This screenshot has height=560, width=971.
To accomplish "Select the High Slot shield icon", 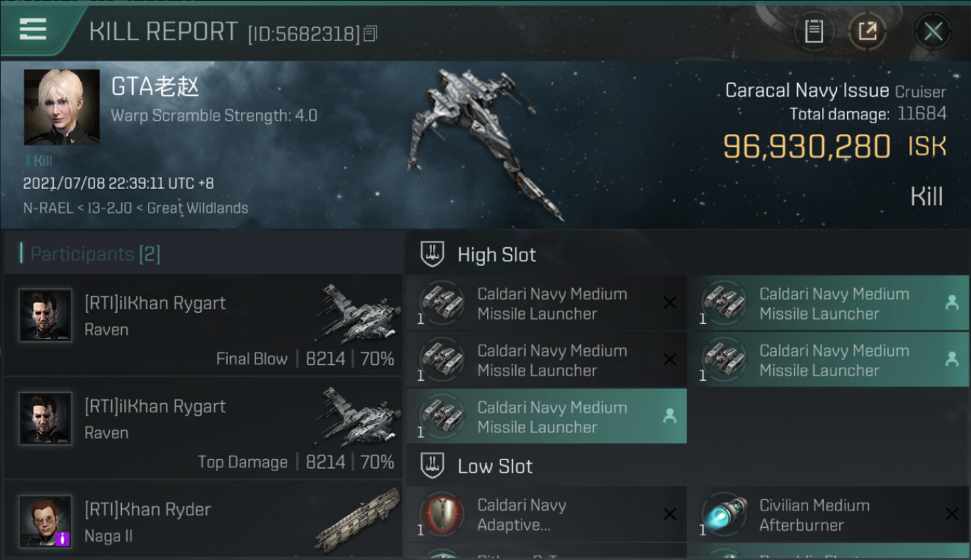I will tap(432, 255).
